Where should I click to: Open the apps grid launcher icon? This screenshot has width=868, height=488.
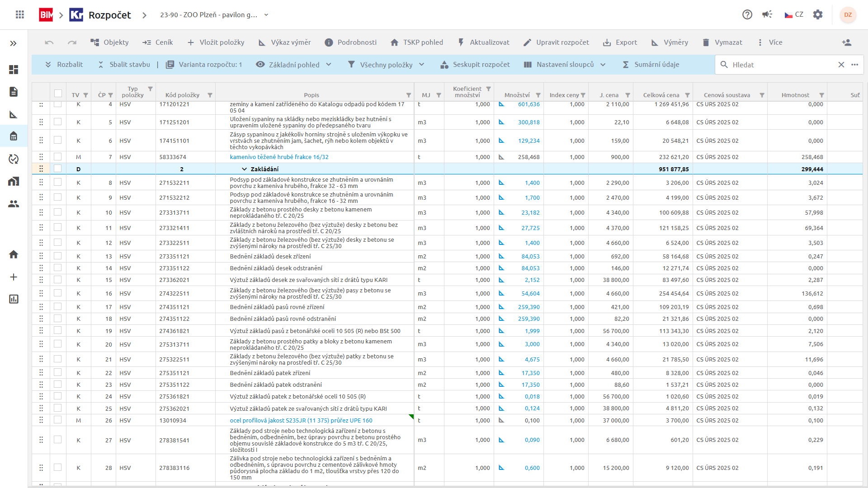coord(19,14)
